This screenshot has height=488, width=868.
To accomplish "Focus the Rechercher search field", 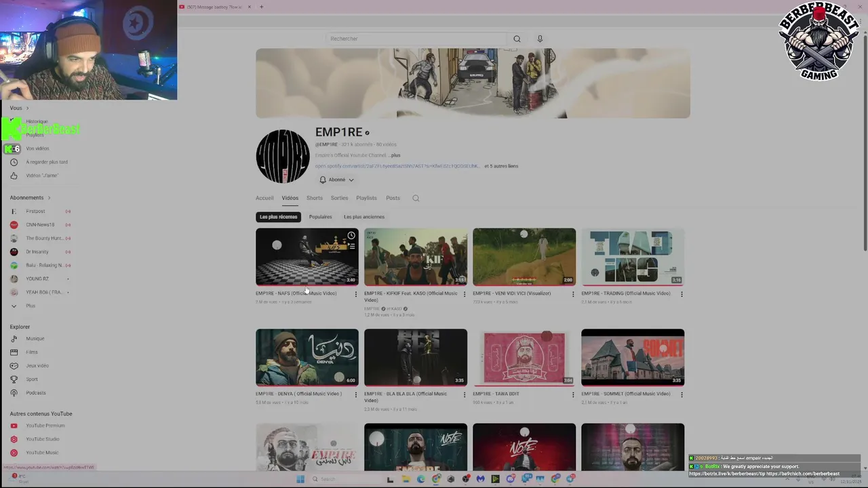I will pos(416,39).
